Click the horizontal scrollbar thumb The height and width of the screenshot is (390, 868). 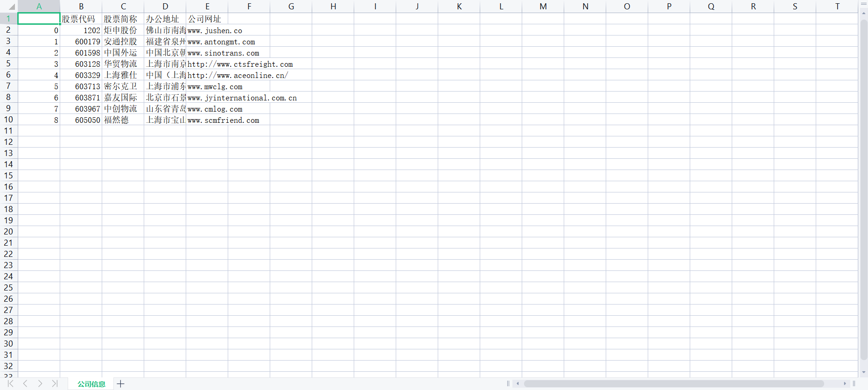(x=674, y=383)
